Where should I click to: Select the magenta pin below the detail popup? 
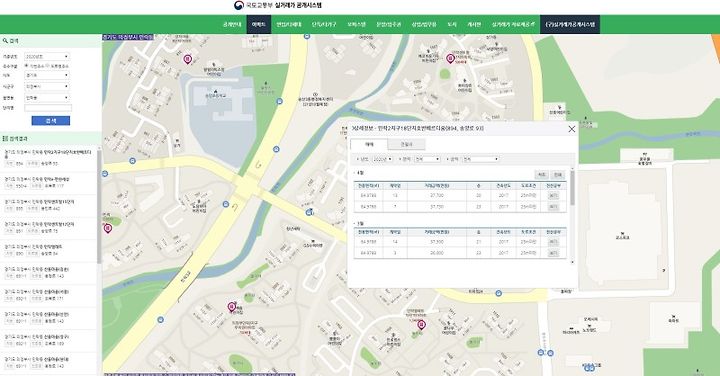click(422, 325)
